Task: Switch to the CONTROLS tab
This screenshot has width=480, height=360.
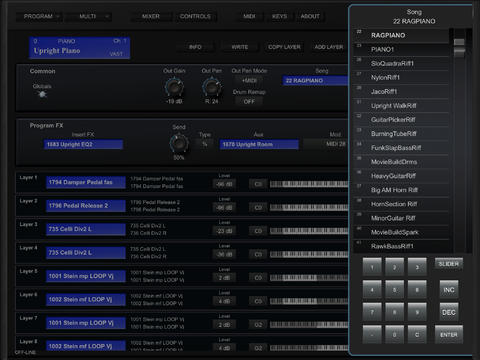Action: pyautogui.click(x=195, y=16)
